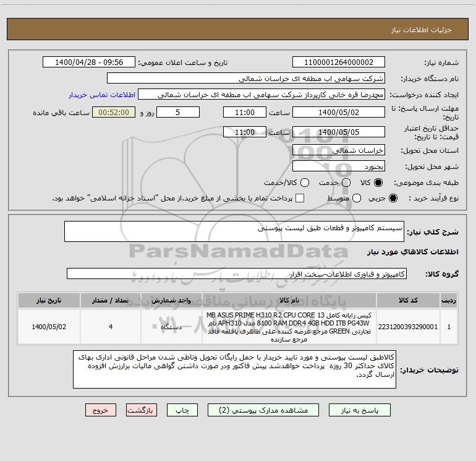
Task: Click the استان محل تحویل field
Action: [339, 150]
